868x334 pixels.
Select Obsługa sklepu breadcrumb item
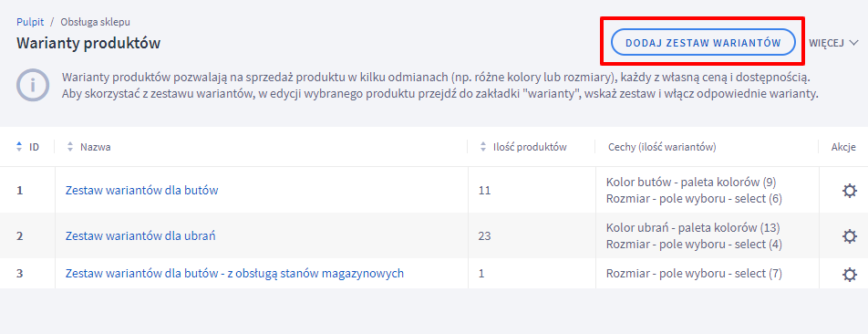coord(95,23)
